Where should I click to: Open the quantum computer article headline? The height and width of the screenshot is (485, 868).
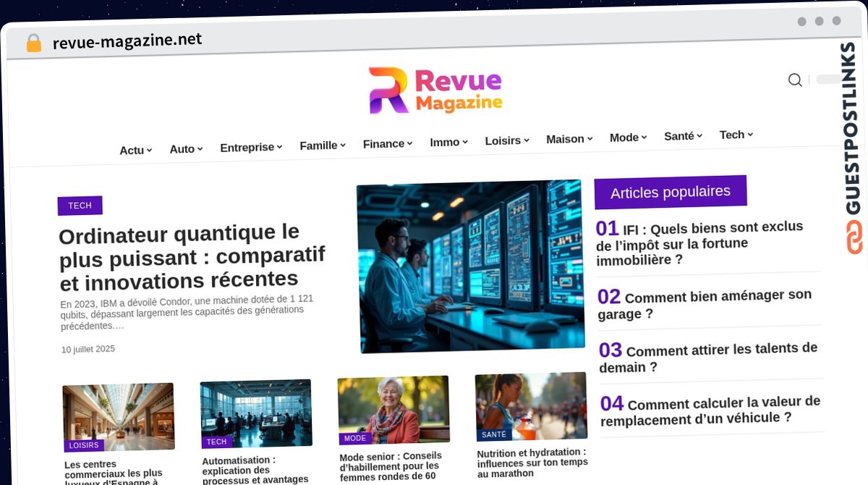[x=192, y=256]
